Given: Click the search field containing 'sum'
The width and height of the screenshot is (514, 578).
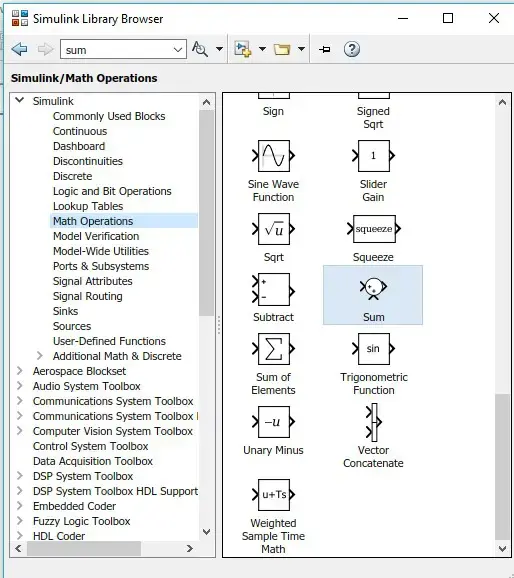Looking at the screenshot, I should [123, 49].
